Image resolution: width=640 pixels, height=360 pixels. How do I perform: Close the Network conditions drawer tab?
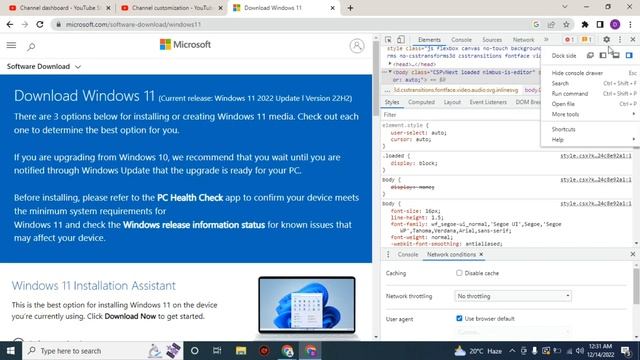tap(481, 254)
